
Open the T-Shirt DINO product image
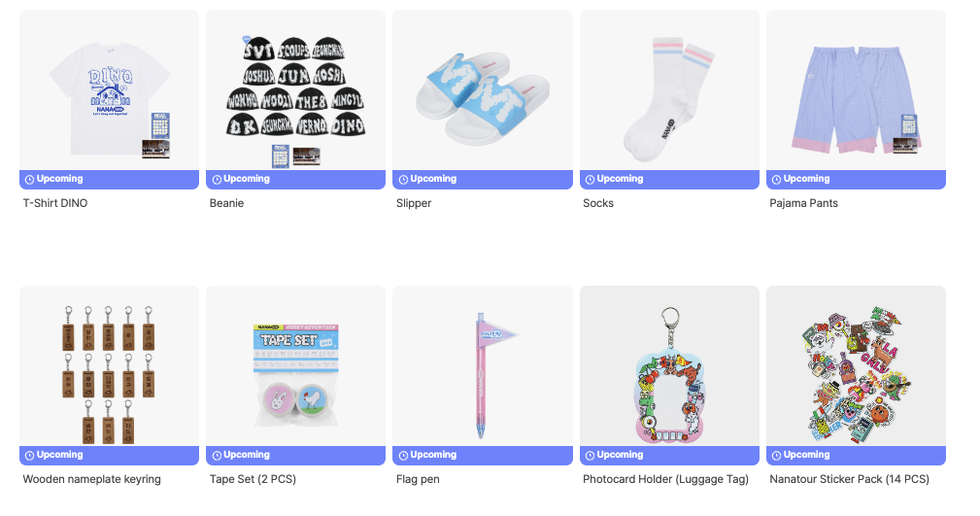pos(110,90)
